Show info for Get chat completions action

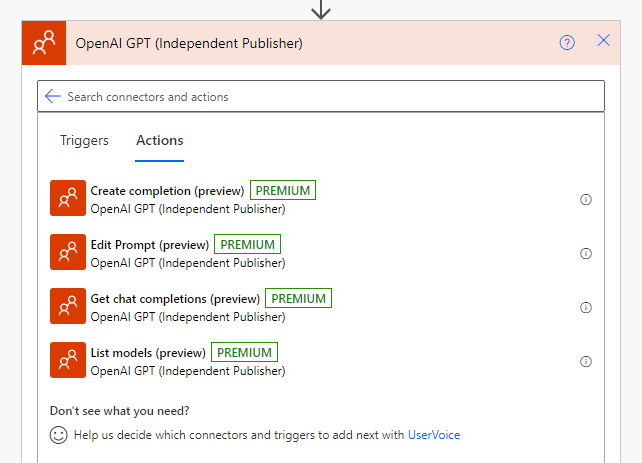[x=586, y=307]
